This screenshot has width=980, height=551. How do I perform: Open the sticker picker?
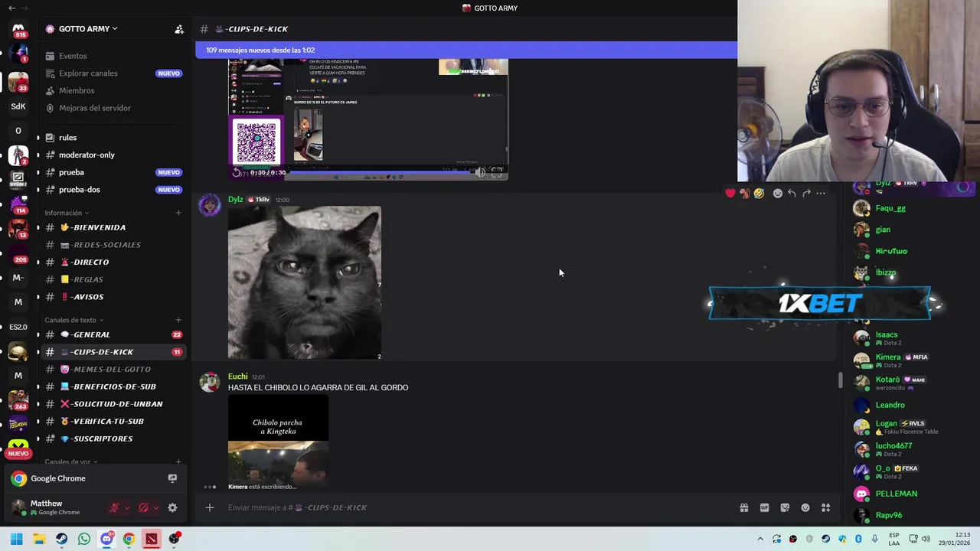pos(785,507)
